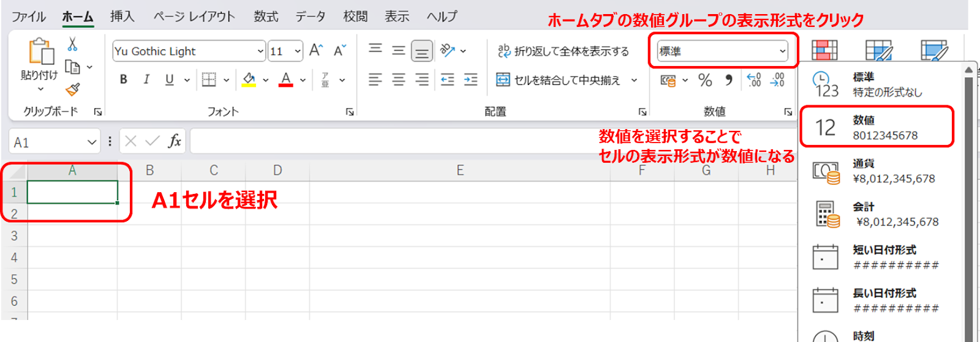Open the fill color dropdown arrow

coord(265,80)
